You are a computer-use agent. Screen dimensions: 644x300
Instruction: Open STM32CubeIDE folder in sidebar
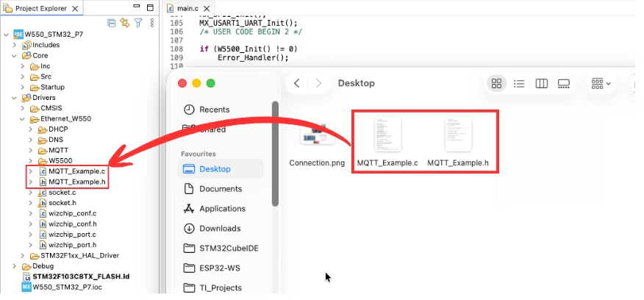(221, 249)
